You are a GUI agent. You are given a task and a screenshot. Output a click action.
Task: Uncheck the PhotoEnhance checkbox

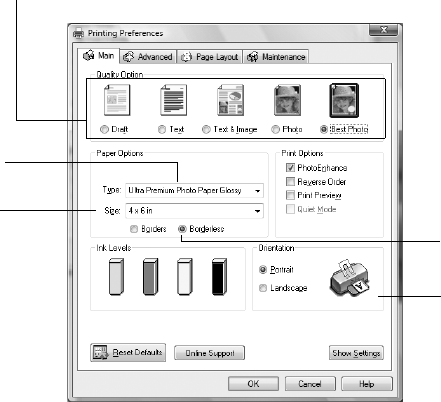[290, 168]
